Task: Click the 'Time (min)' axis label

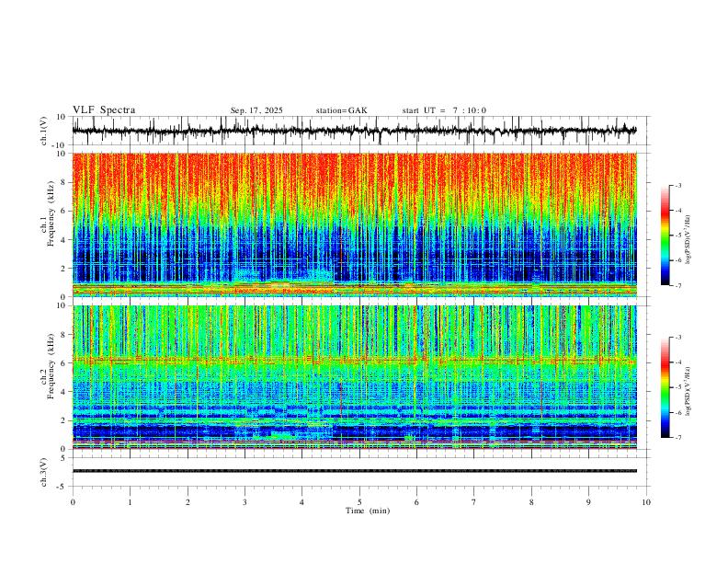Action: (x=368, y=511)
